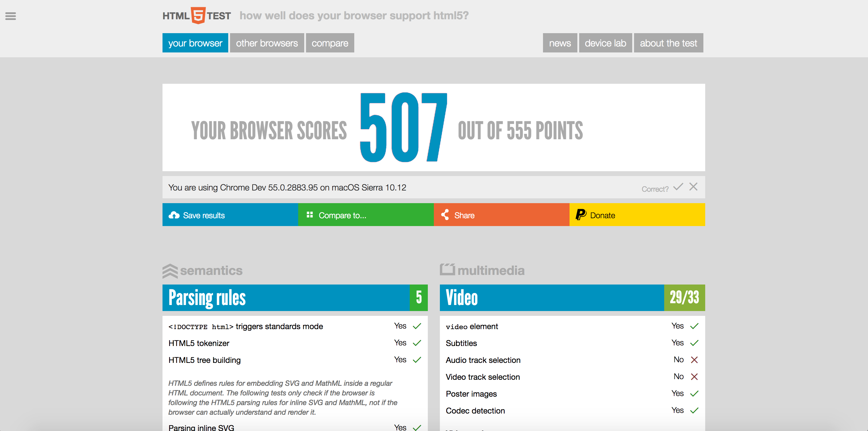868x431 pixels.
Task: Click red X for Audio track selection
Action: pos(694,360)
